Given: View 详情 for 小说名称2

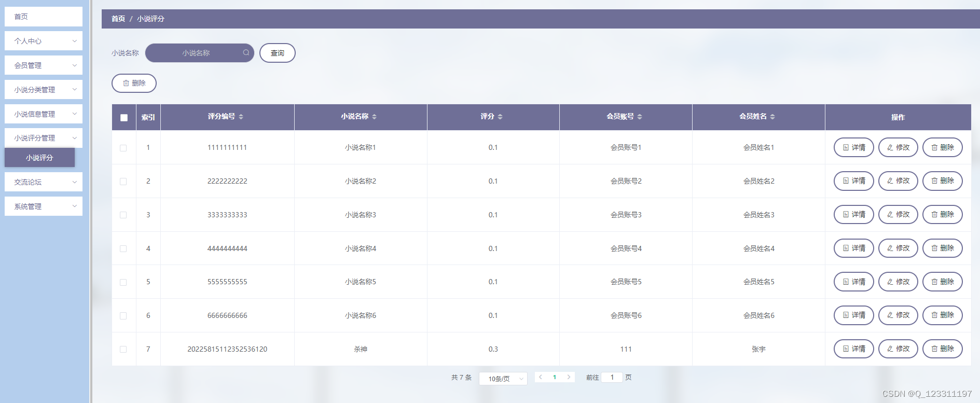Looking at the screenshot, I should pos(853,181).
